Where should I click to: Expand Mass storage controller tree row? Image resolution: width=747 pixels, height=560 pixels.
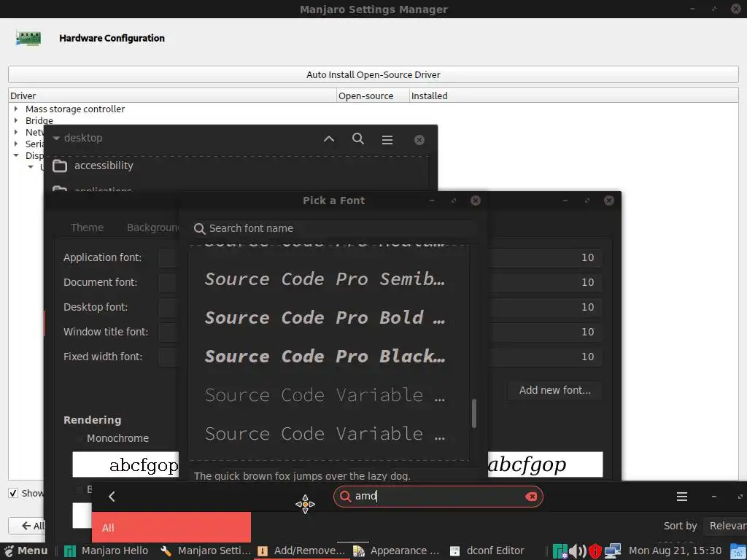(x=16, y=109)
